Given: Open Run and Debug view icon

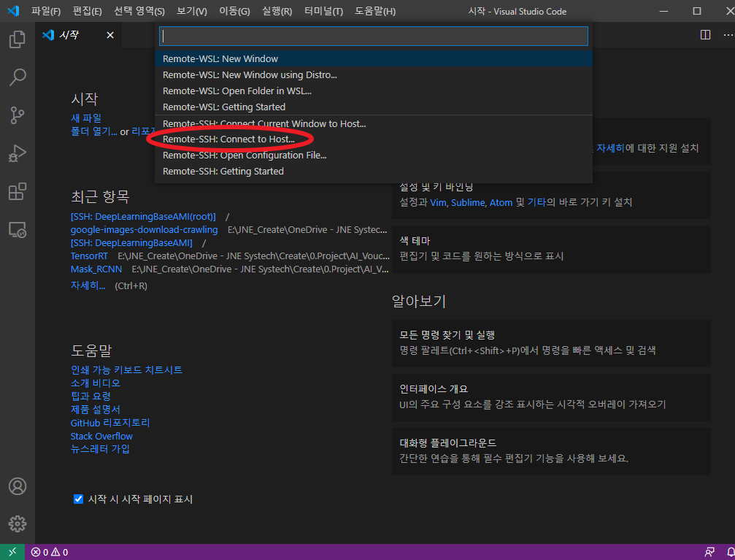Looking at the screenshot, I should point(18,153).
